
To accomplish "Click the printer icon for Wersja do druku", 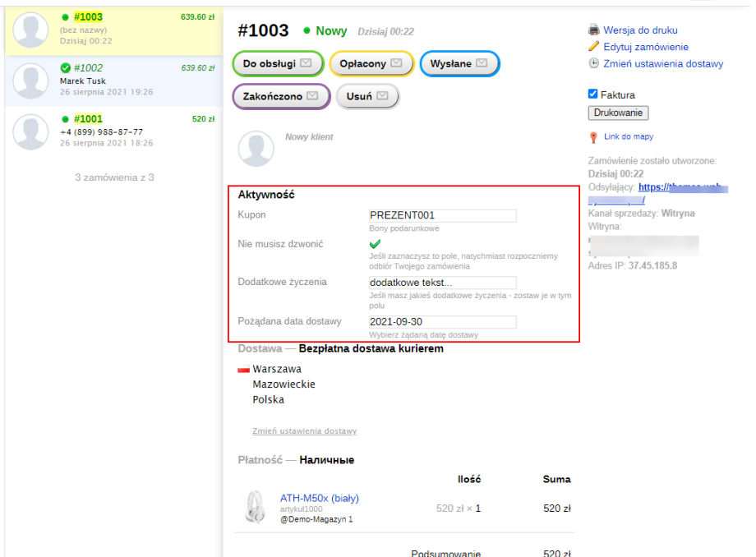I will click(x=594, y=30).
